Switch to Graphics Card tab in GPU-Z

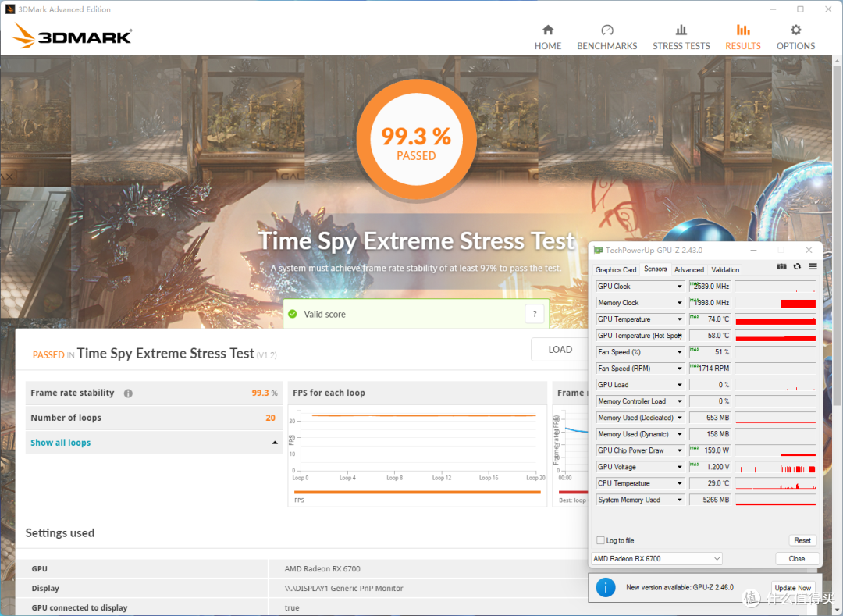[x=616, y=270]
